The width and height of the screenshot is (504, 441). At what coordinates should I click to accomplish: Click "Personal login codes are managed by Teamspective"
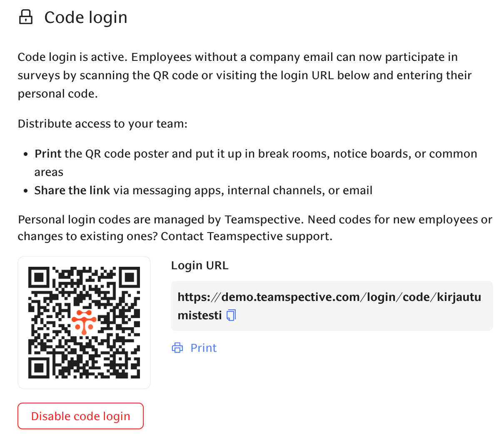[160, 220]
